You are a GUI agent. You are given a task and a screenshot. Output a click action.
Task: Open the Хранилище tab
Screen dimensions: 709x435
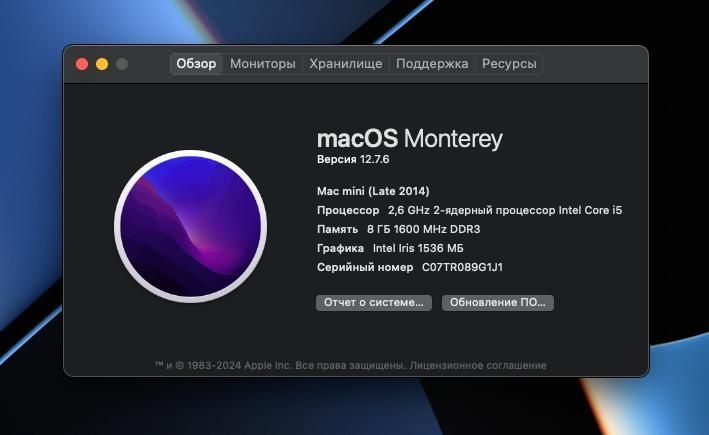(346, 64)
